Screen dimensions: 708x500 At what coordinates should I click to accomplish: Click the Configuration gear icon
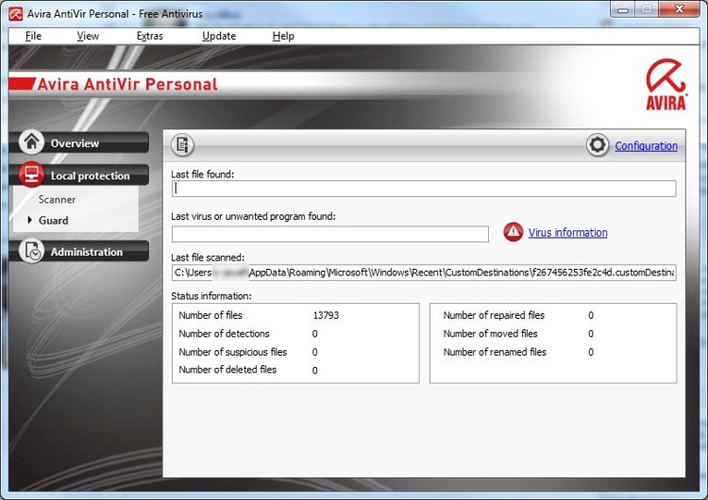(597, 145)
